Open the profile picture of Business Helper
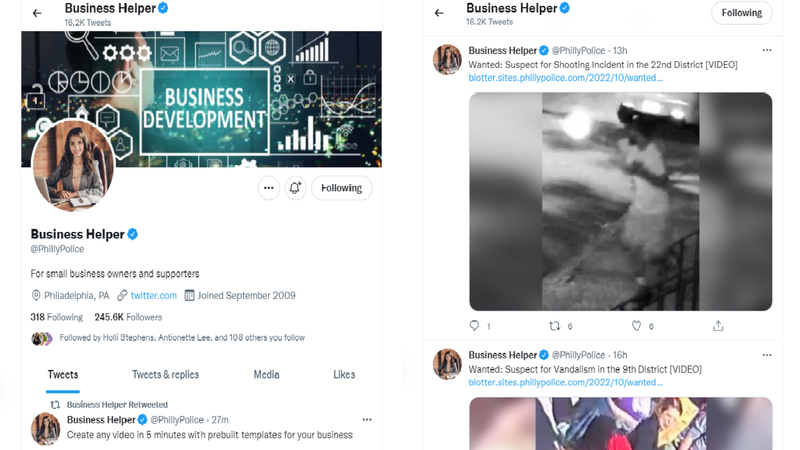 tap(73, 166)
